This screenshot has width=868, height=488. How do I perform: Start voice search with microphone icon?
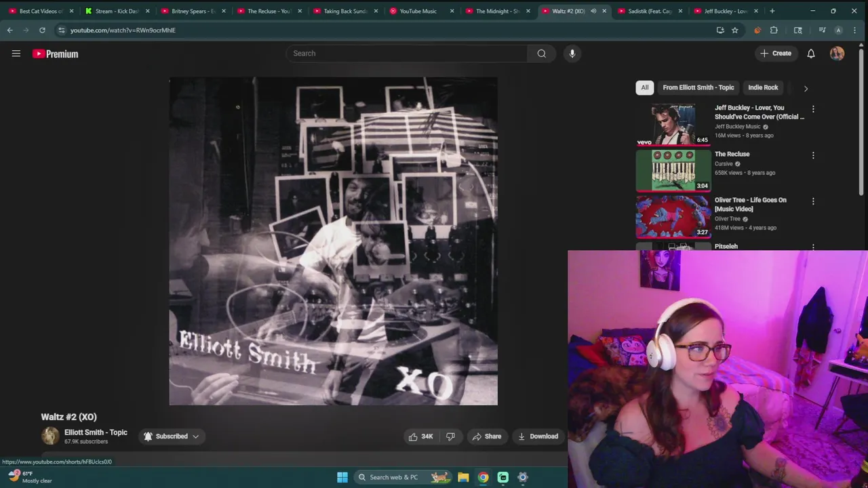click(x=572, y=54)
